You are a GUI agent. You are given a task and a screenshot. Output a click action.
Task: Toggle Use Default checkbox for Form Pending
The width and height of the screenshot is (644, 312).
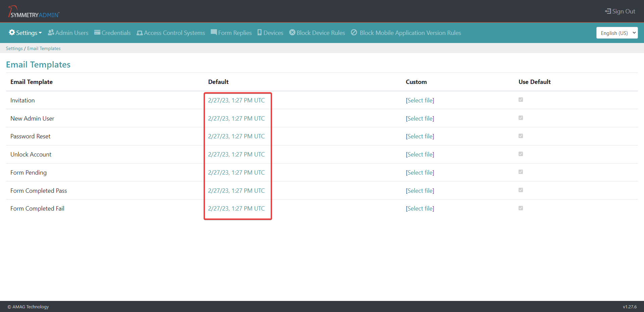click(521, 172)
